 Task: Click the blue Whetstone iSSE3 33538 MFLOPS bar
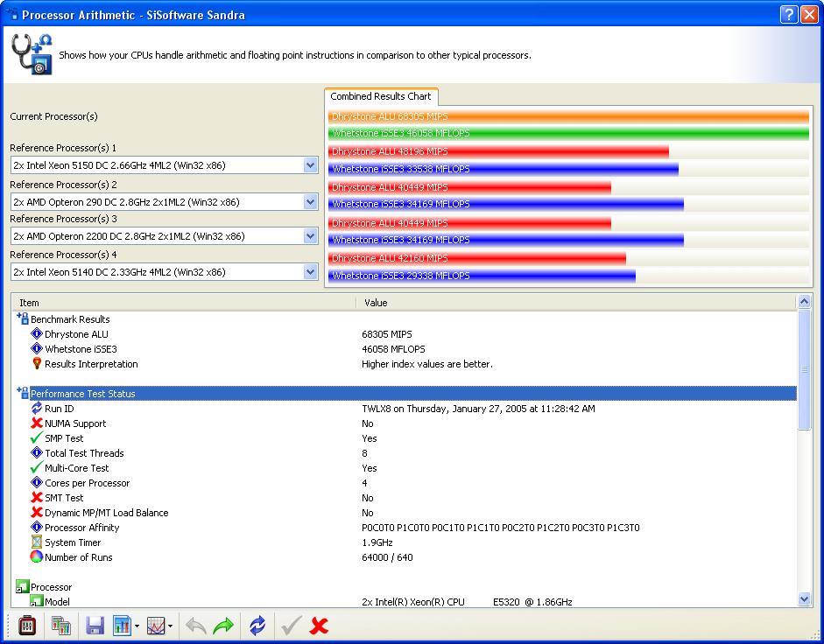pyautogui.click(x=504, y=169)
